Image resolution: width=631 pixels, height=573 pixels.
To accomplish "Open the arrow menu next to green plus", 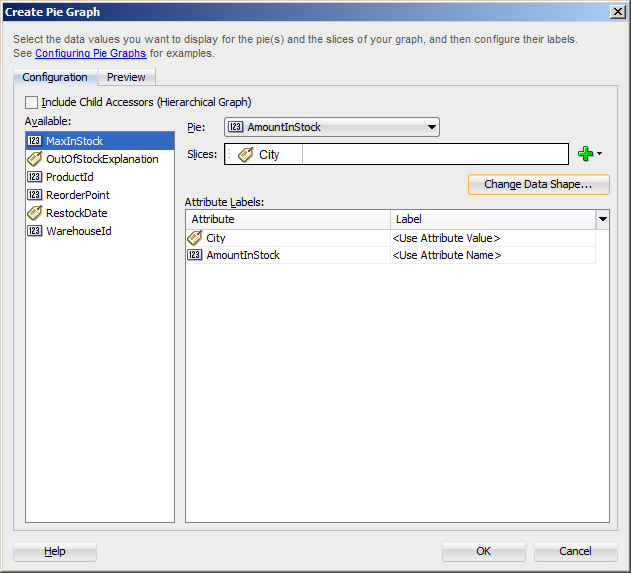I will [x=600, y=154].
